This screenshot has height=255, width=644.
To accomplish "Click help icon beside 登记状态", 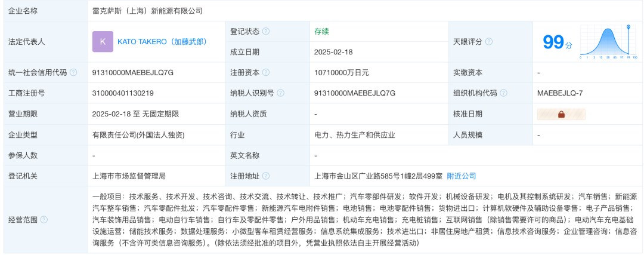I will pyautogui.click(x=266, y=31).
